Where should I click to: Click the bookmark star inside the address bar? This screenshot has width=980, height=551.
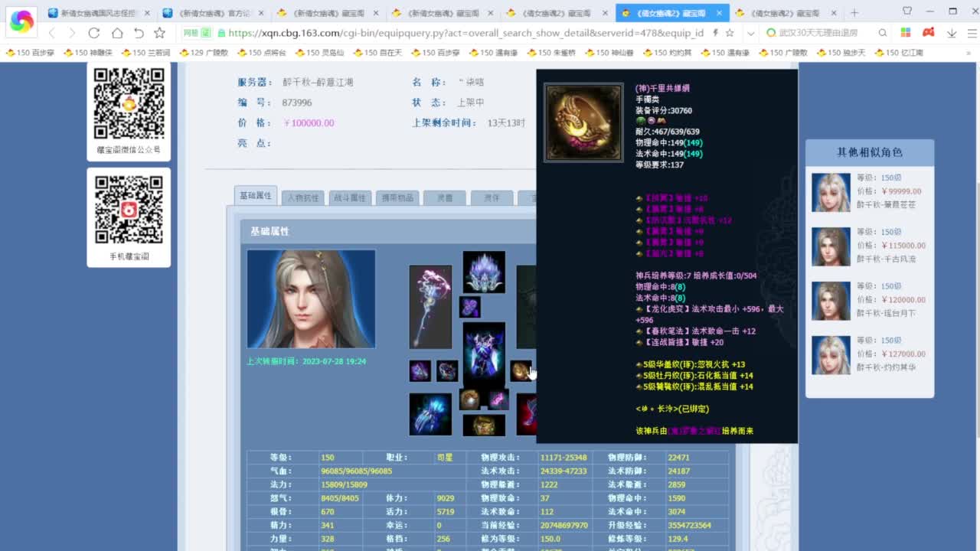point(730,33)
